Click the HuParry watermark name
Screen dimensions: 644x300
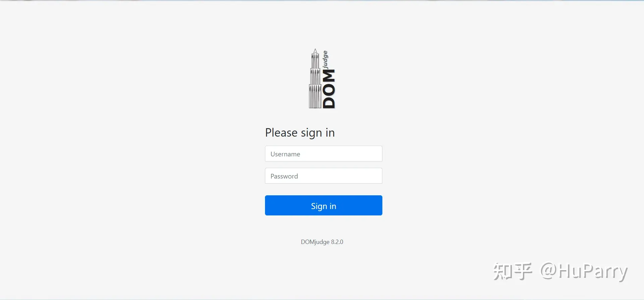pos(593,272)
